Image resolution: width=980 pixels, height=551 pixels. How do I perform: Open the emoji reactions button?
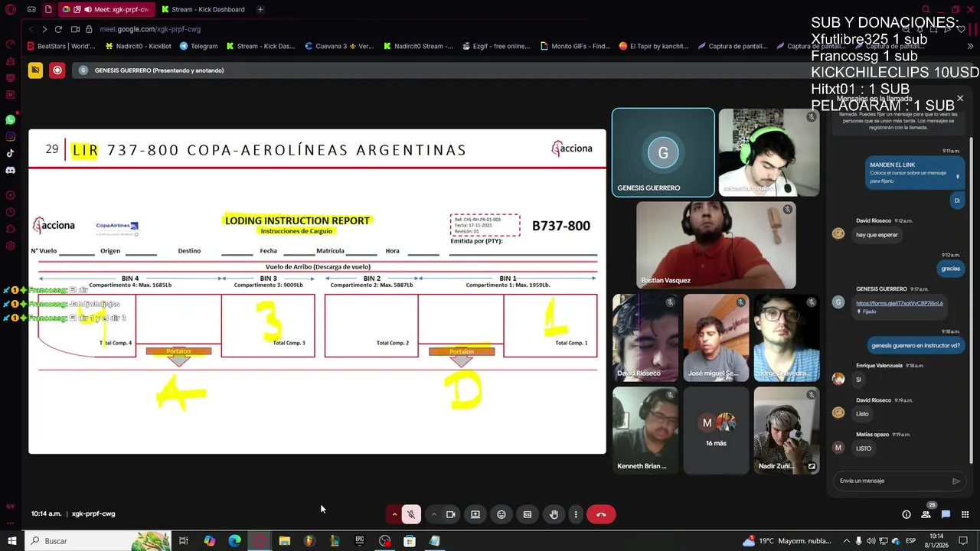click(x=501, y=514)
